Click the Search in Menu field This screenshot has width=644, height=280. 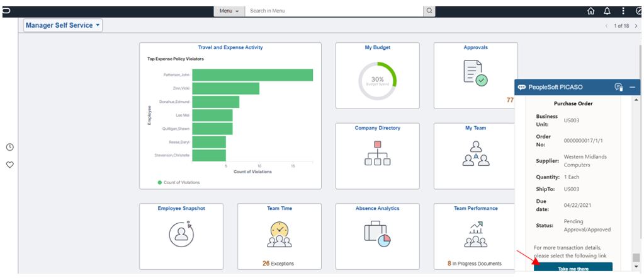(334, 11)
